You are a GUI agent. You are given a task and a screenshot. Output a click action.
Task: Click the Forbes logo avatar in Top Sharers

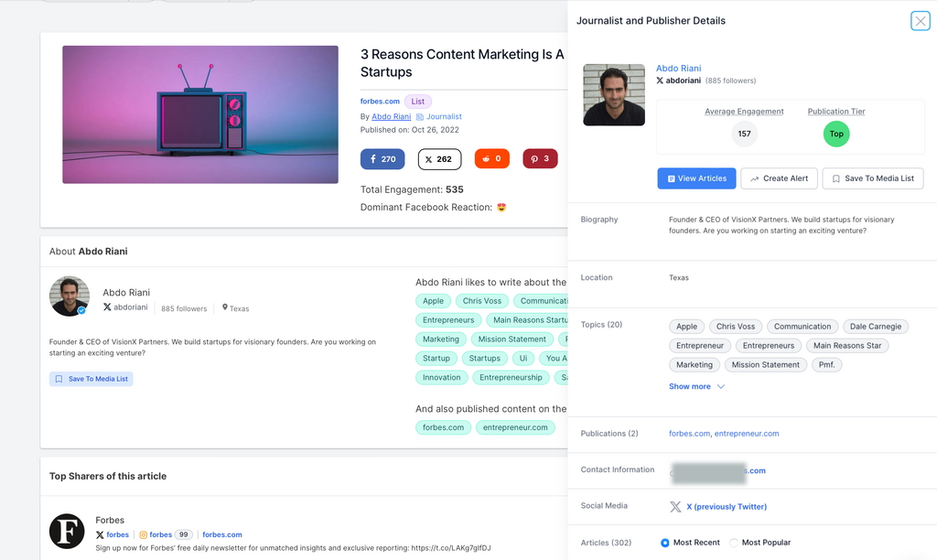(67, 531)
